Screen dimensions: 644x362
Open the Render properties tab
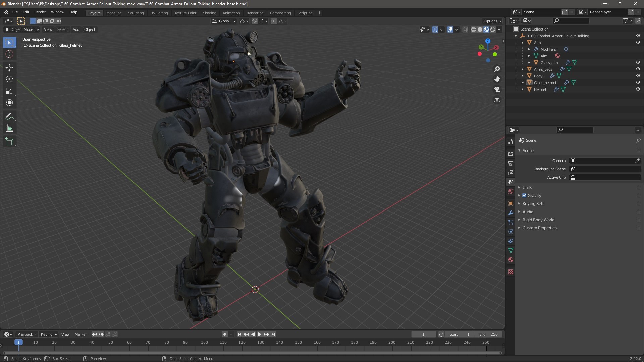pos(511,154)
